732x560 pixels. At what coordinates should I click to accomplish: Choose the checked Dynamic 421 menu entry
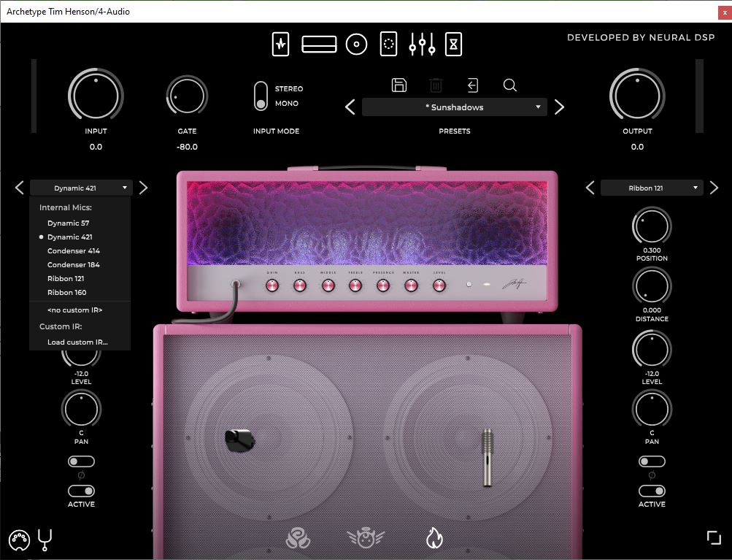click(x=80, y=237)
